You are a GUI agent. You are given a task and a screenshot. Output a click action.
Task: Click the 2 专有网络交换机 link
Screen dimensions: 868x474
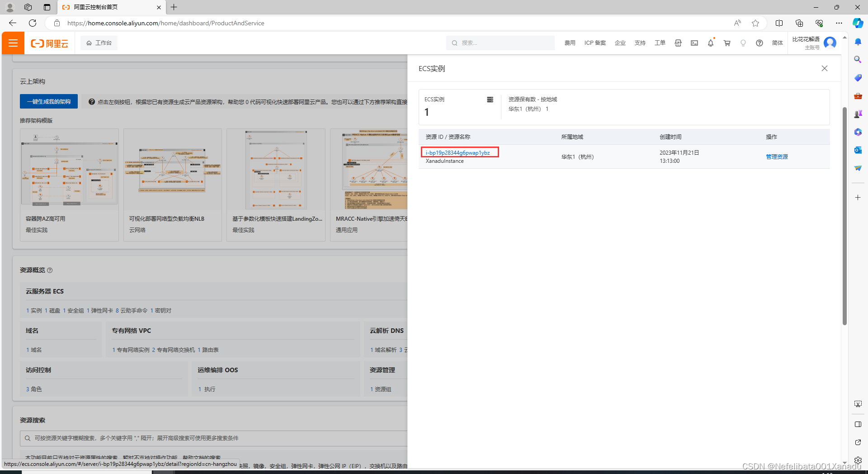(174, 350)
